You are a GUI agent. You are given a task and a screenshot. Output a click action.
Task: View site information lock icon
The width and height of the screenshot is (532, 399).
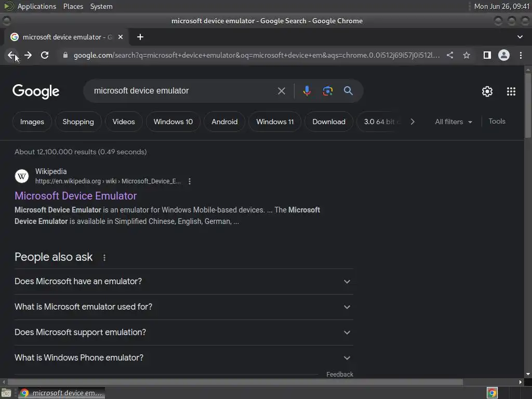point(65,55)
